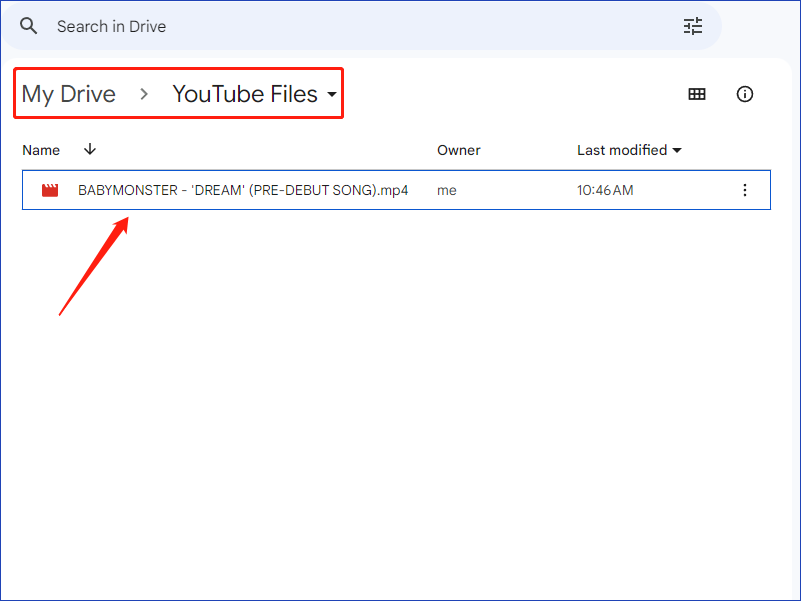
Task: Click the red video file icon
Action: pyautogui.click(x=50, y=190)
